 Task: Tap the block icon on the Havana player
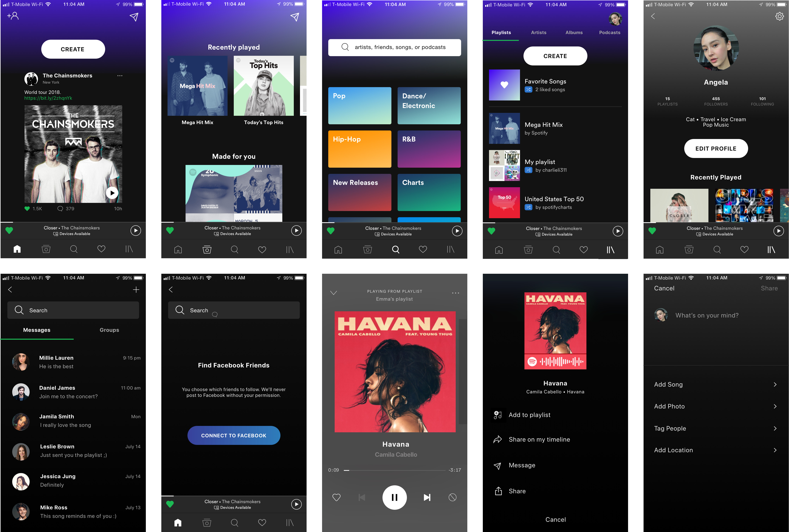(452, 497)
